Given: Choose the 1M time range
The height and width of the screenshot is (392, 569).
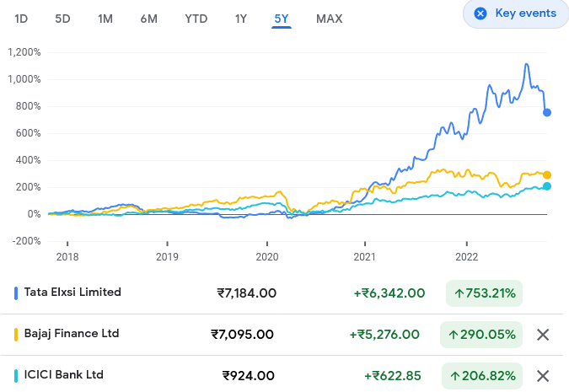Looking at the screenshot, I should 105,19.
